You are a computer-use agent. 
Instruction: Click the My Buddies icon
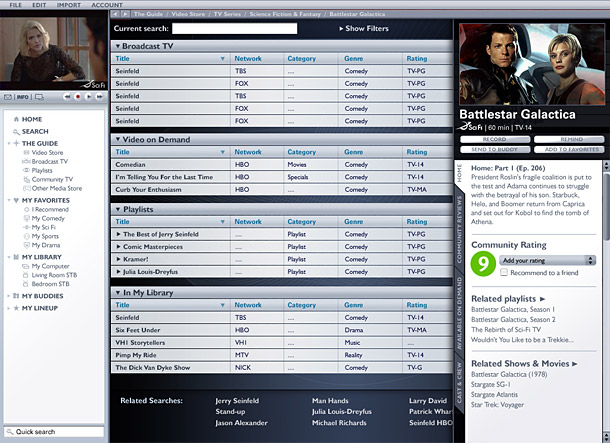tap(16, 296)
